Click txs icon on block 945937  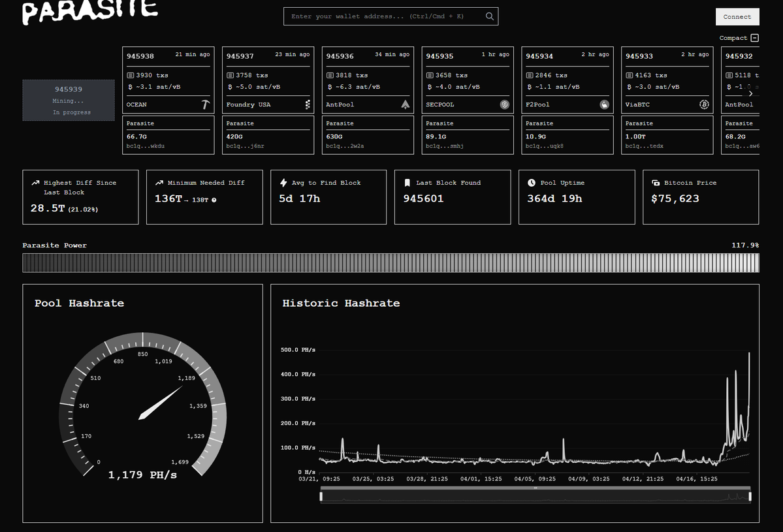click(231, 75)
